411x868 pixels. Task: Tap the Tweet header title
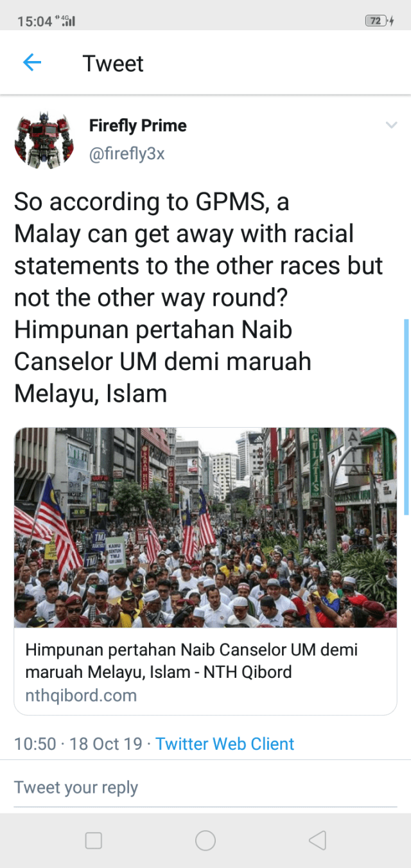[x=113, y=64]
